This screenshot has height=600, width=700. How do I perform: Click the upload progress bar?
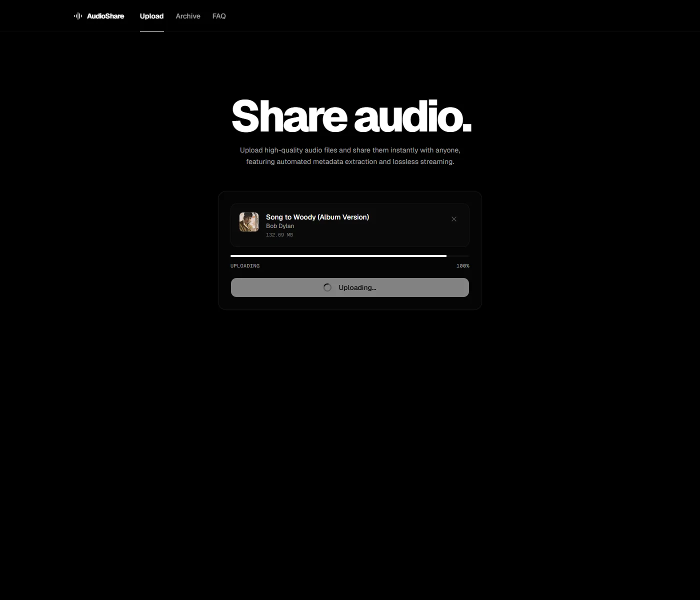(x=350, y=256)
